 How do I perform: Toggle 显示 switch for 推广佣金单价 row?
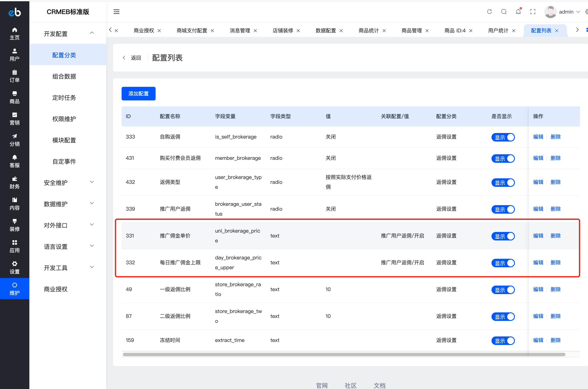[503, 236]
